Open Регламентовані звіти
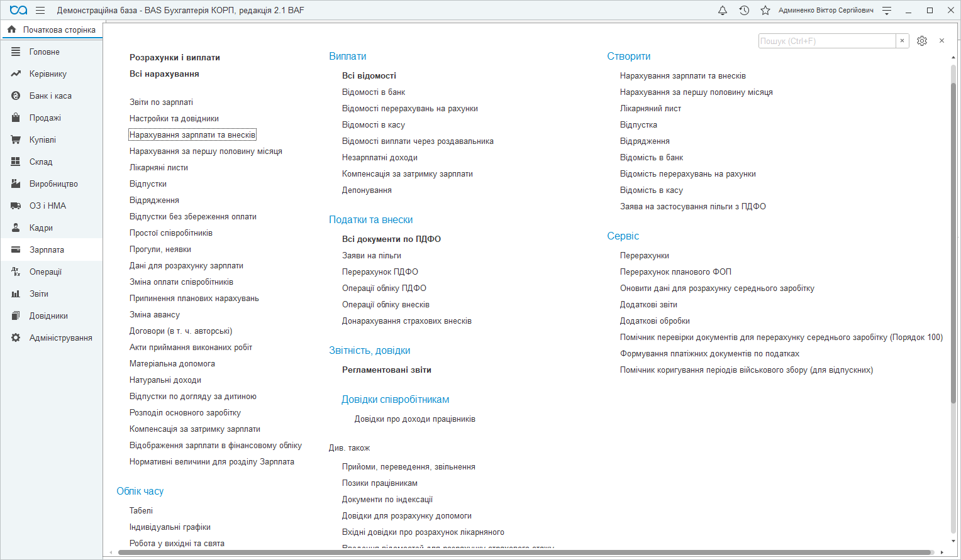This screenshot has height=560, width=961. point(387,370)
